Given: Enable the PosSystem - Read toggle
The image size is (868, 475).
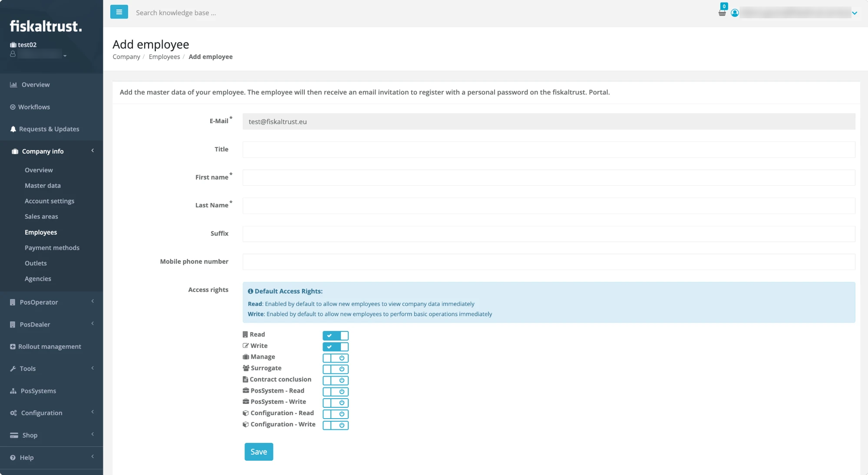Looking at the screenshot, I should 335,392.
